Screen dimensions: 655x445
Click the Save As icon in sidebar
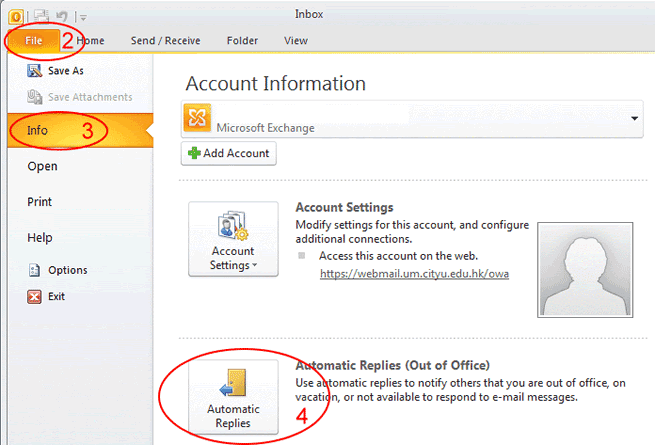point(35,71)
